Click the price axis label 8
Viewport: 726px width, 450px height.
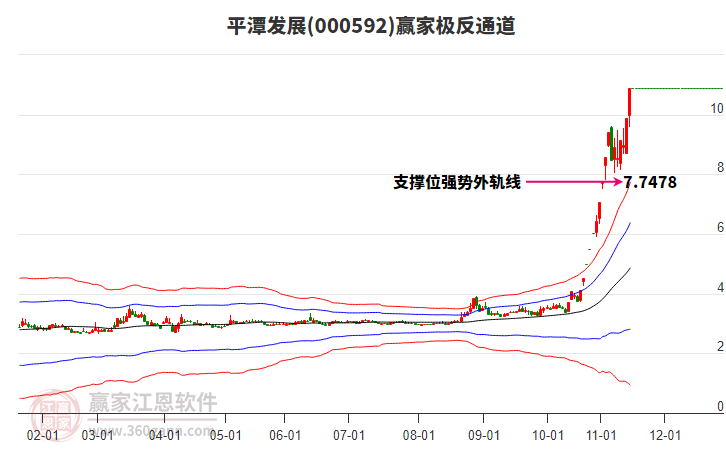pyautogui.click(x=720, y=167)
